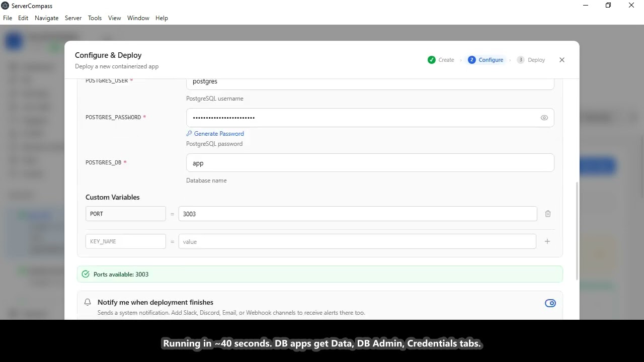Click the green check icon next to Create
The width and height of the screenshot is (644, 362).
pyautogui.click(x=432, y=60)
